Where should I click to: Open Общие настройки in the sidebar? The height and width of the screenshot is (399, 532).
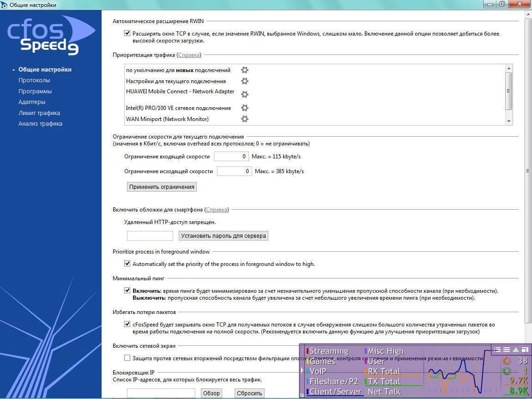pos(45,70)
